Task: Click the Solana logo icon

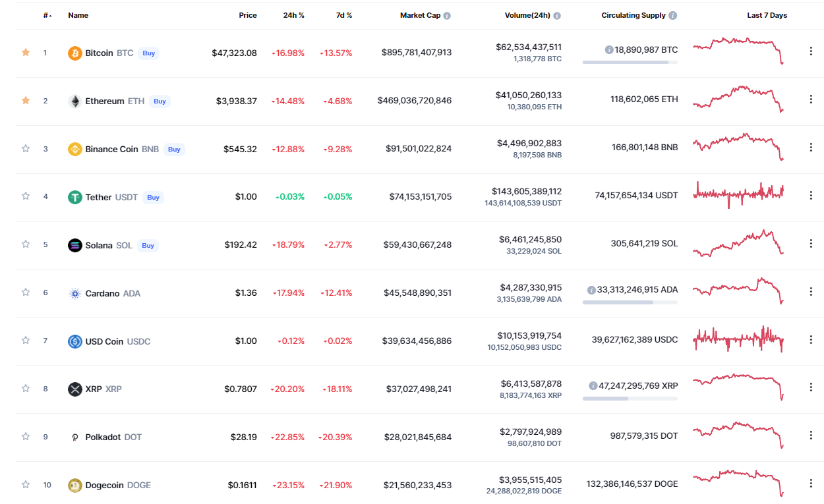Action: pyautogui.click(x=75, y=245)
